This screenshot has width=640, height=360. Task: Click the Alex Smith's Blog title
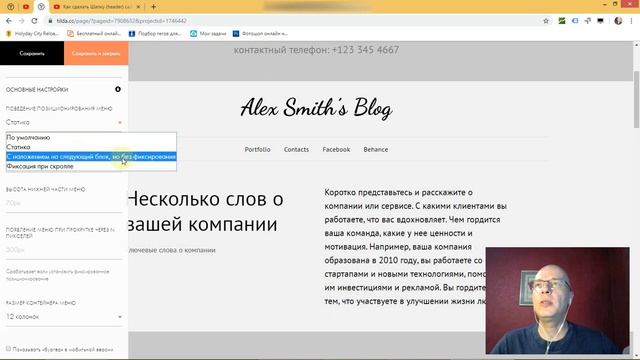pos(316,108)
